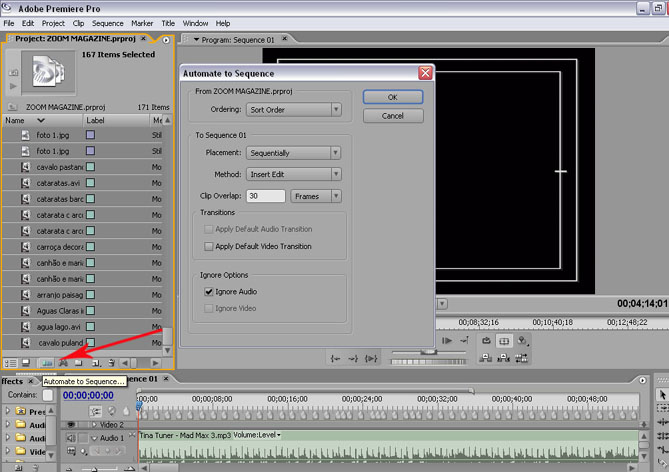Enable Apply Default Video Transition checkbox
Viewport: 669px width, 472px height.
coord(209,246)
